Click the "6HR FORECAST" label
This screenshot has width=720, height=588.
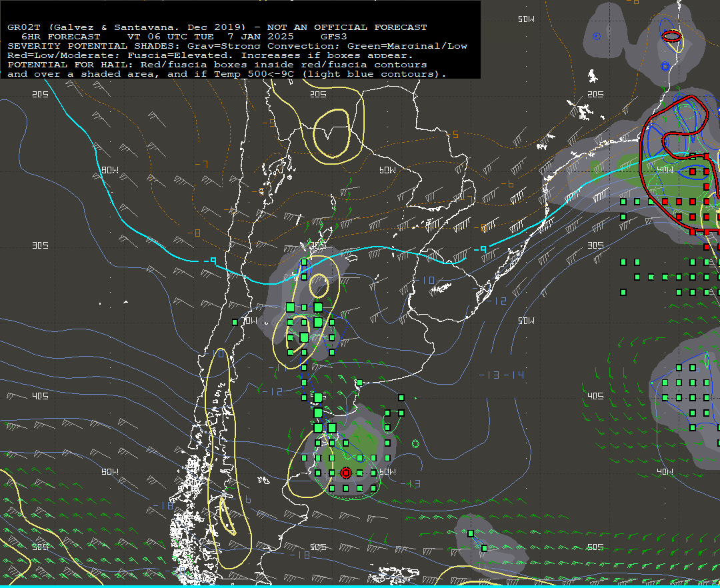pos(61,36)
